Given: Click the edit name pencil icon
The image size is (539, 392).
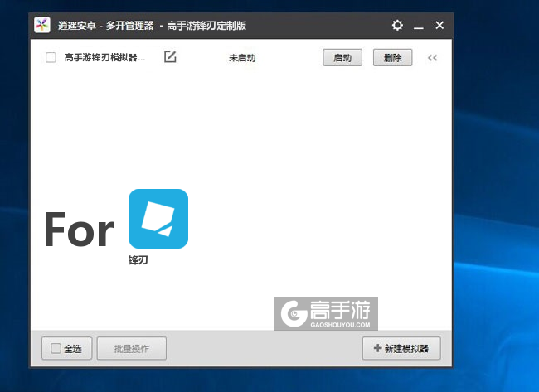Looking at the screenshot, I should (x=170, y=56).
